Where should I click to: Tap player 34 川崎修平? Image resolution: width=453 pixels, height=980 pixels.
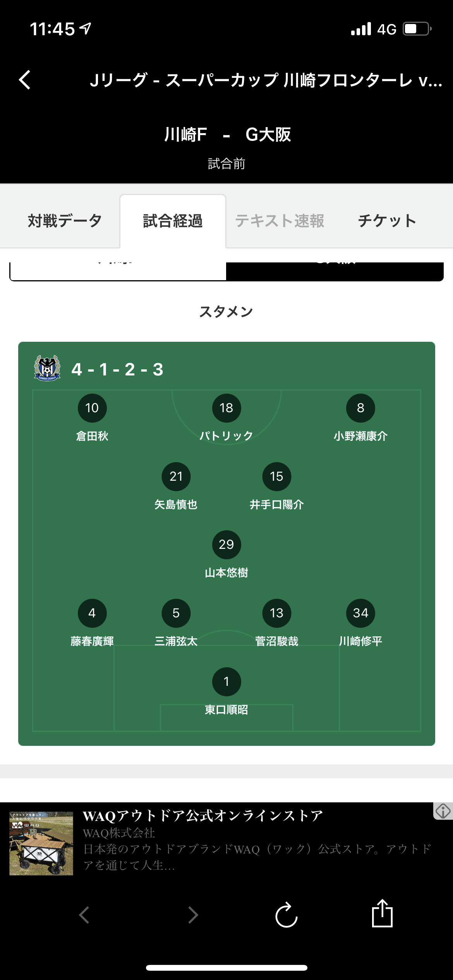[360, 613]
